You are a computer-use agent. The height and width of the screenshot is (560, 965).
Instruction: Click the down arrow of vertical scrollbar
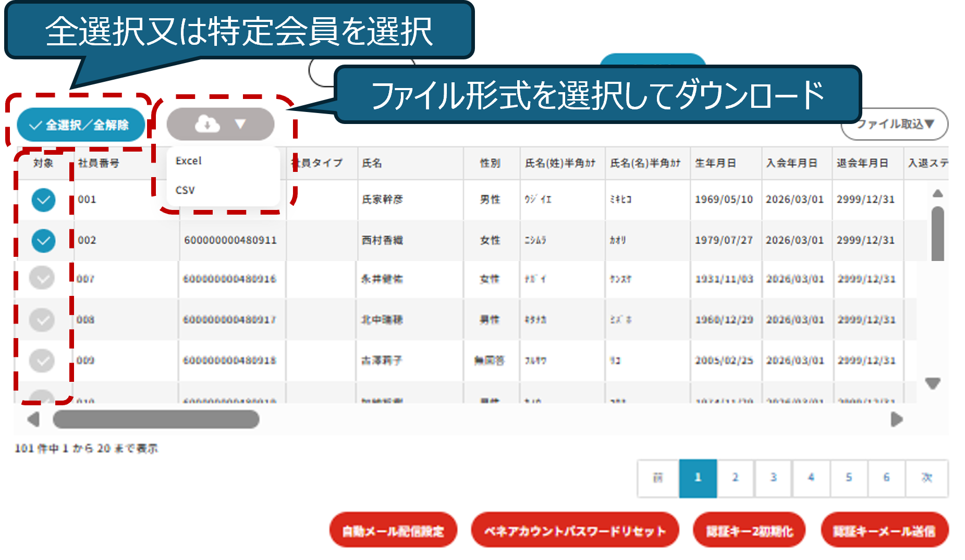pos(932,384)
